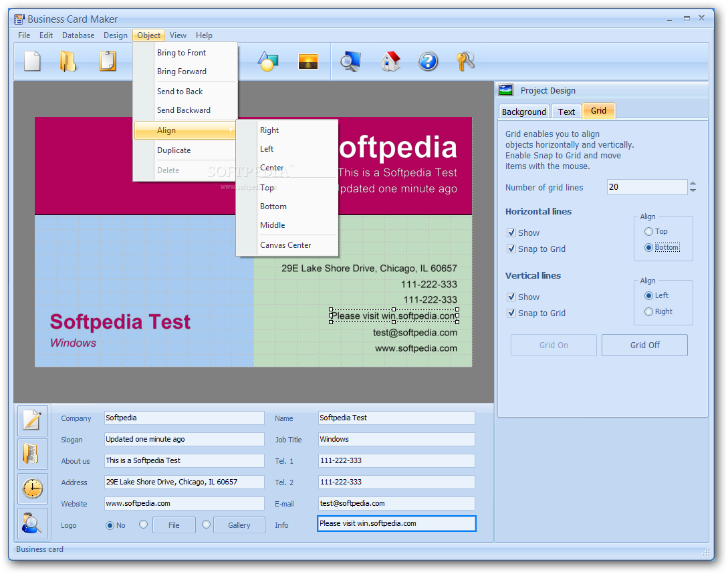Expand the Align submenu entry
Screen dimensions: 728x574
185,130
